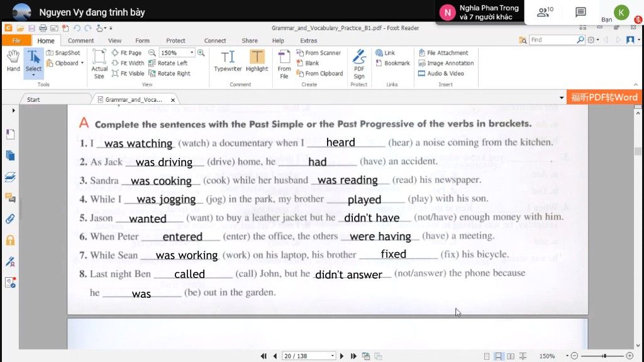Open the Help ribbon tab
Screen dimensions: 644x362
277,41
